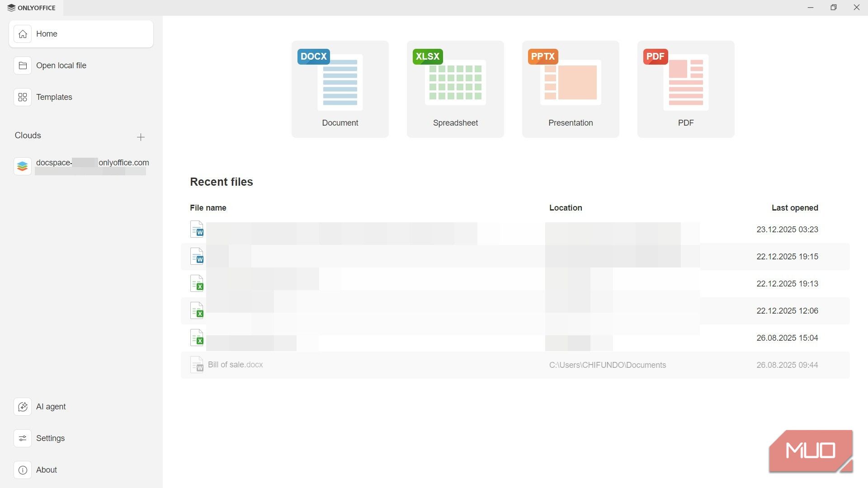Click the Word icon of the 19:15 file
Image resolution: width=868 pixels, height=488 pixels.
tap(197, 256)
